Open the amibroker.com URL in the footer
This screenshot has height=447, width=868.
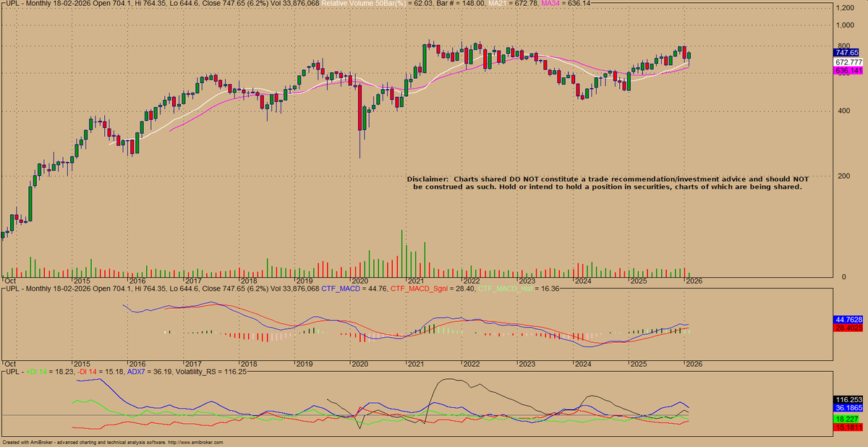coord(194,442)
